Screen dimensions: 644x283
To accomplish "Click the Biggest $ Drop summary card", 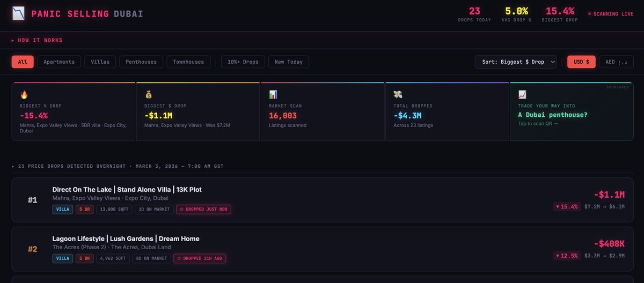I will tap(198, 111).
